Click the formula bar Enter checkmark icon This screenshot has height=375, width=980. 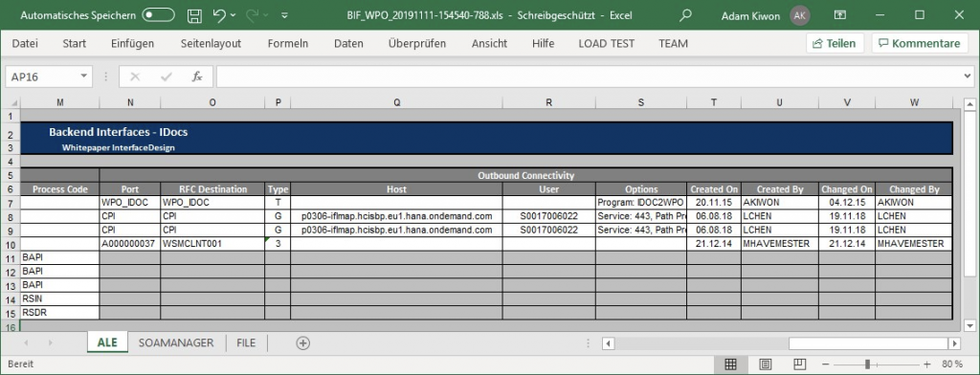167,77
